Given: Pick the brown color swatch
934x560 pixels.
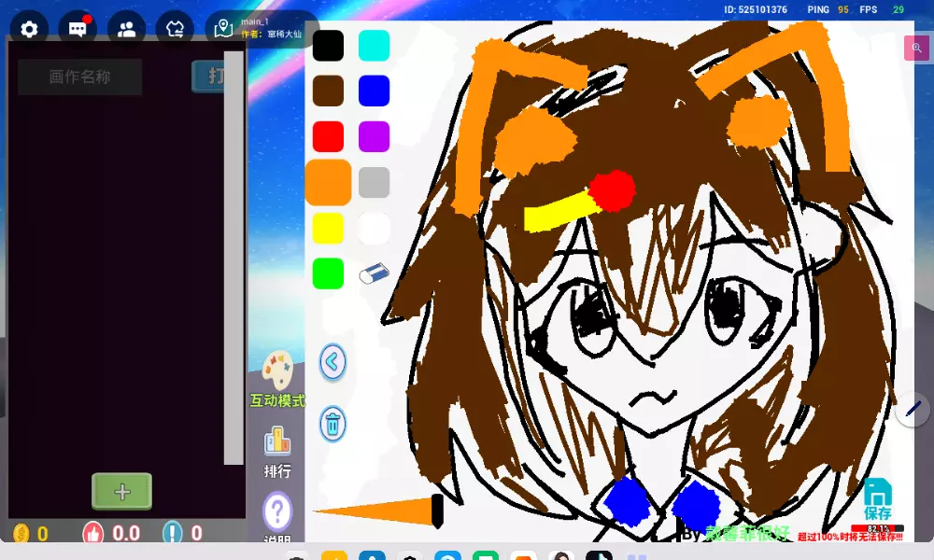Looking at the screenshot, I should pyautogui.click(x=328, y=91).
